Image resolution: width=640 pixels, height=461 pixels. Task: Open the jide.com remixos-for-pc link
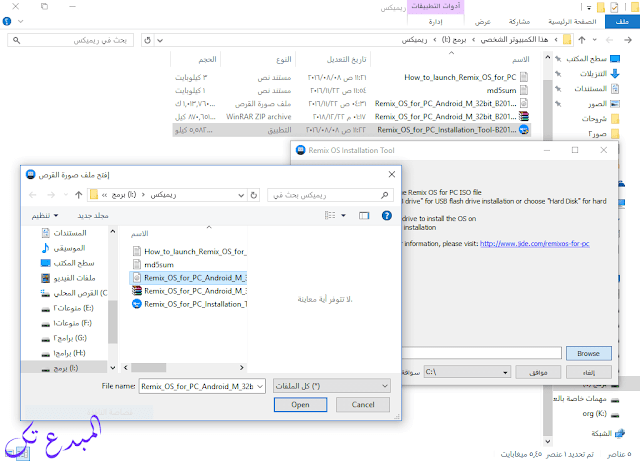click(x=534, y=244)
